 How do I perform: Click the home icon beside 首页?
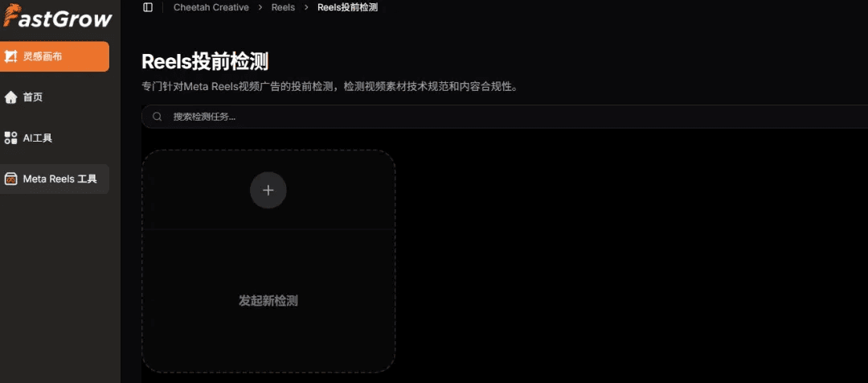pos(10,97)
